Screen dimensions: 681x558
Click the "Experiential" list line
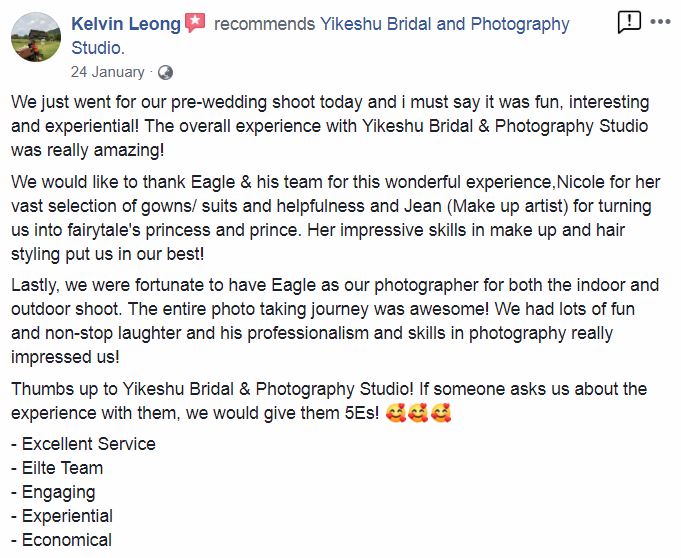click(x=62, y=516)
